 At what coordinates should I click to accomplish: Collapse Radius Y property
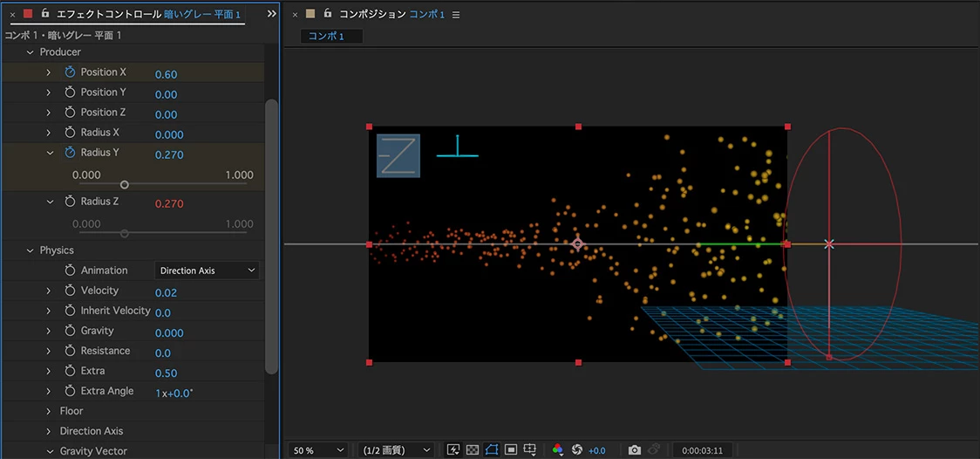[51, 153]
